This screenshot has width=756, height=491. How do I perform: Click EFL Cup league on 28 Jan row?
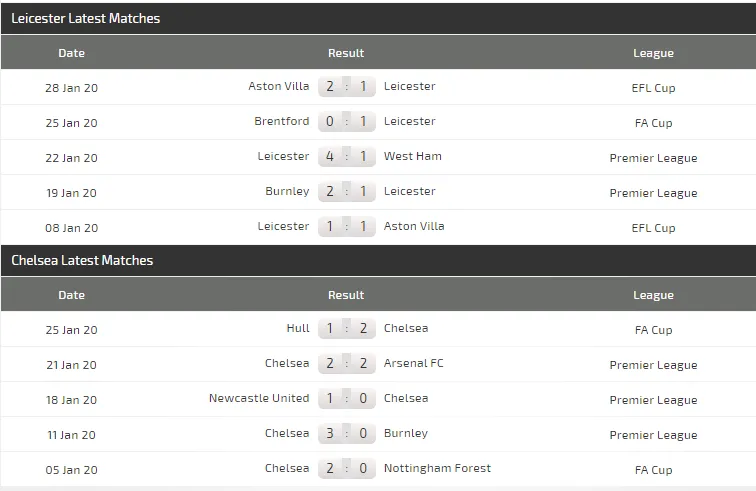[654, 88]
